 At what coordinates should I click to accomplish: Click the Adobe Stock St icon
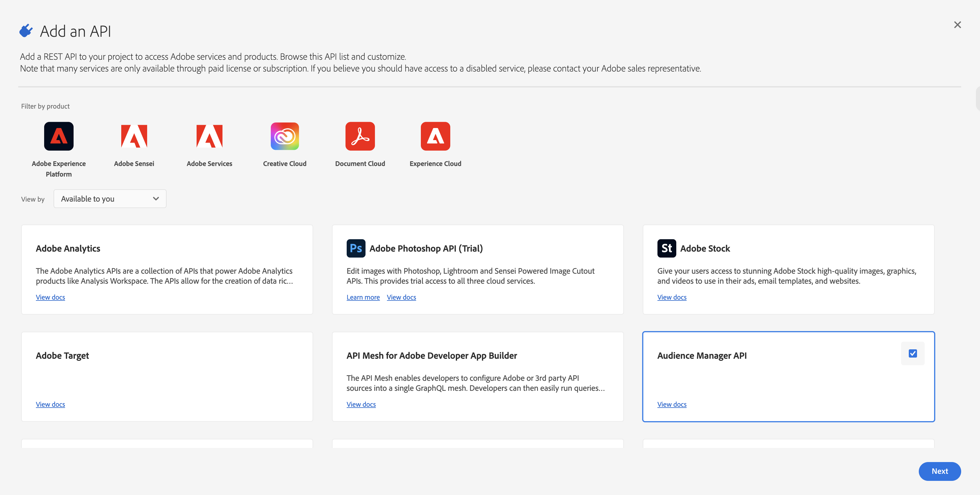click(667, 248)
